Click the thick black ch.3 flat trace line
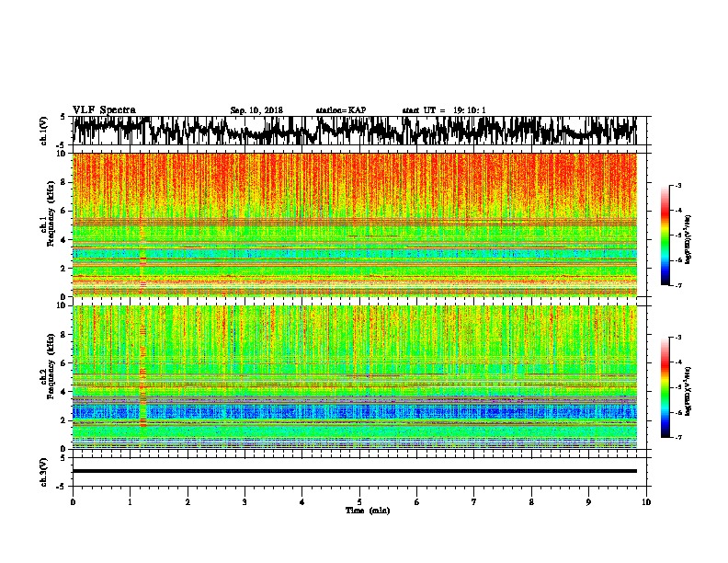The width and height of the screenshot is (728, 563). [x=354, y=471]
